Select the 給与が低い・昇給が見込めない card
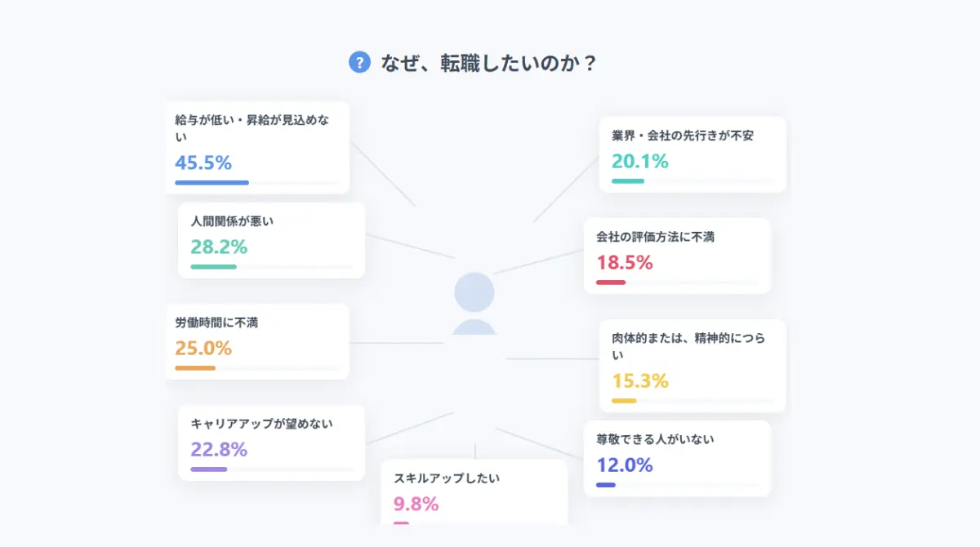 (257, 148)
